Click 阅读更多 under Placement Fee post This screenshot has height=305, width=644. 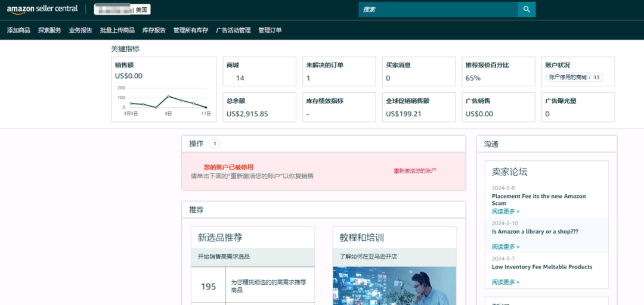tap(506, 211)
